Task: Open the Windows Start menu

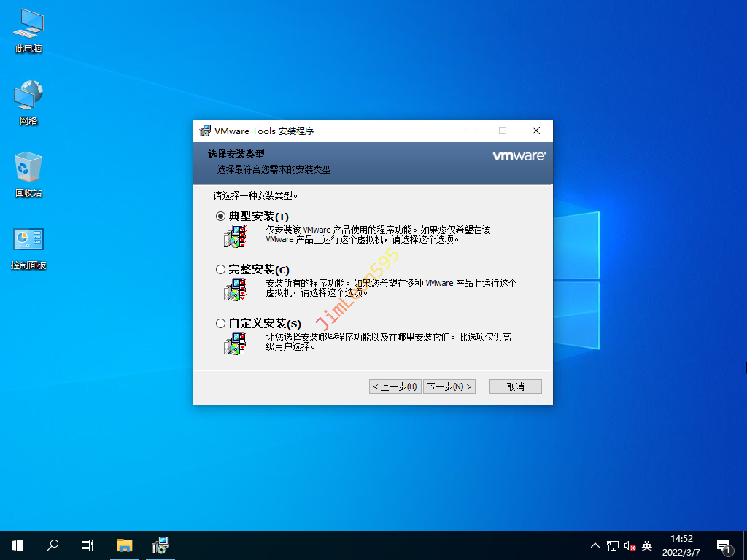Action: coord(18,545)
